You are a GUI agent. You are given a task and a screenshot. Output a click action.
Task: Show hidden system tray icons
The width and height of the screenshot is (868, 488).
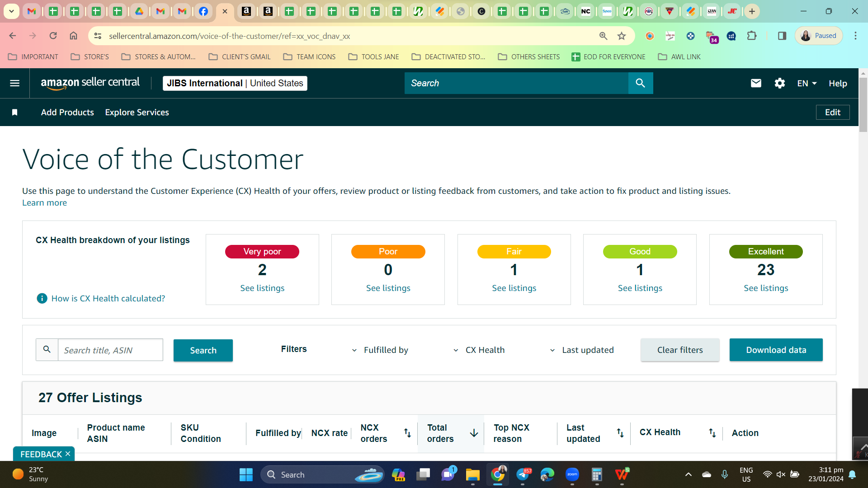688,474
